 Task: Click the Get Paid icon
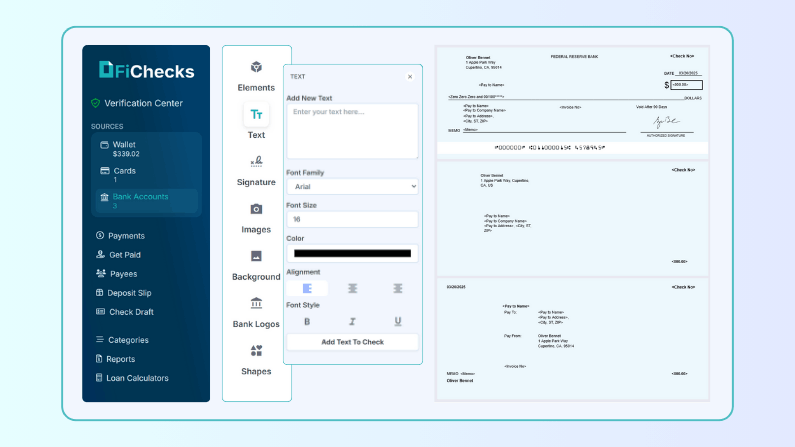(100, 254)
